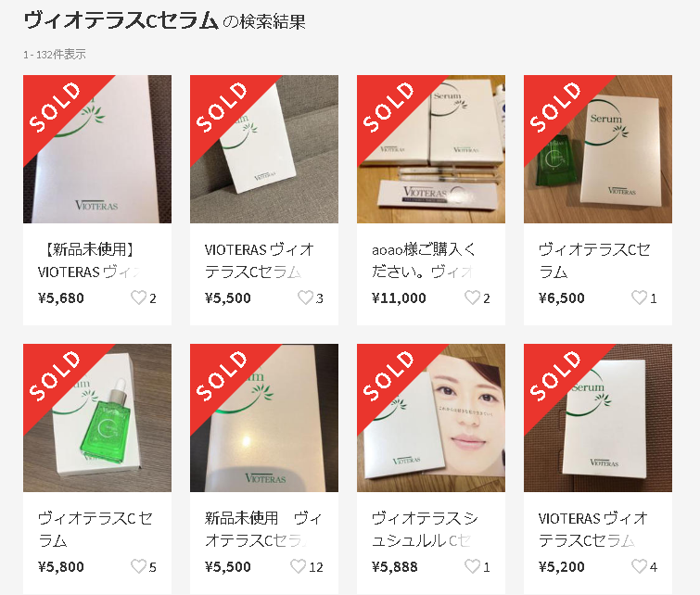The width and height of the screenshot is (700, 595).
Task: Select the ¥5,800 price label
Action: 61,567
